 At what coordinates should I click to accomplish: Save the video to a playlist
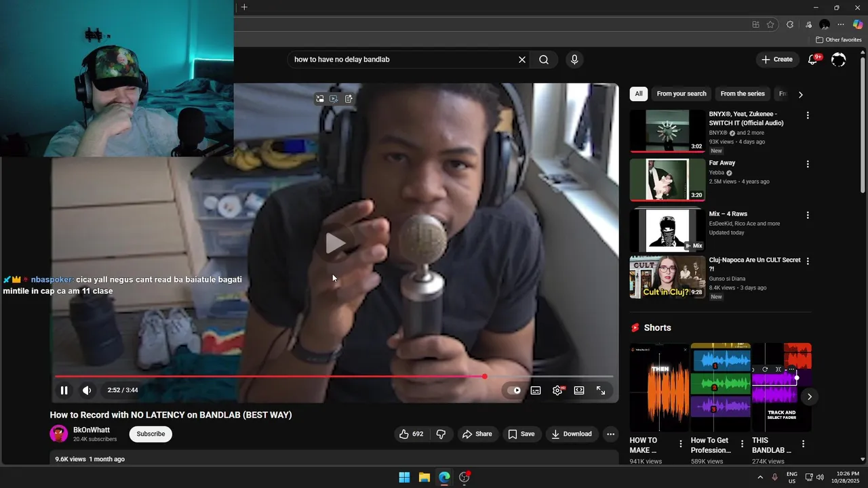[x=521, y=434]
